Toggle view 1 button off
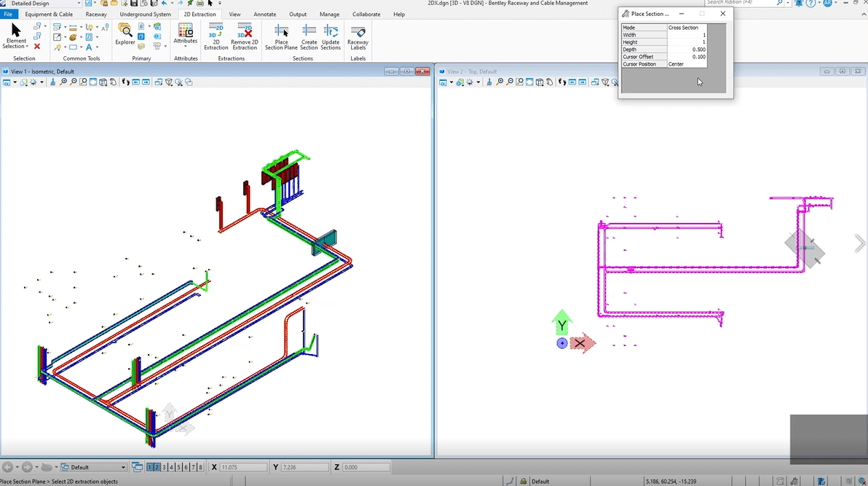Viewport: 868px width, 486px height. pos(149,467)
